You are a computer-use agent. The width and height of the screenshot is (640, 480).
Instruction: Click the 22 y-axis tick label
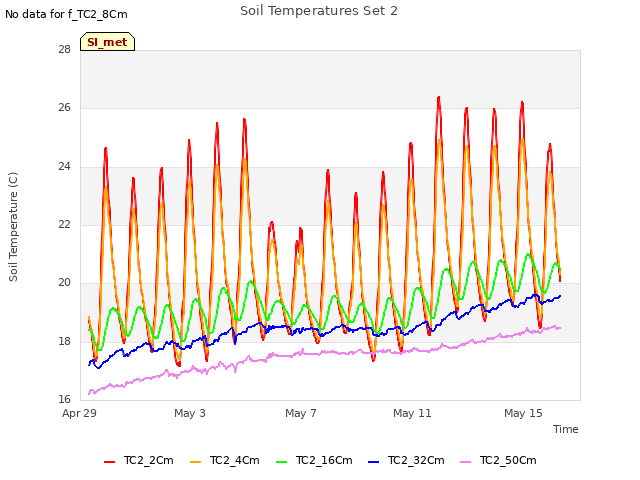64,224
